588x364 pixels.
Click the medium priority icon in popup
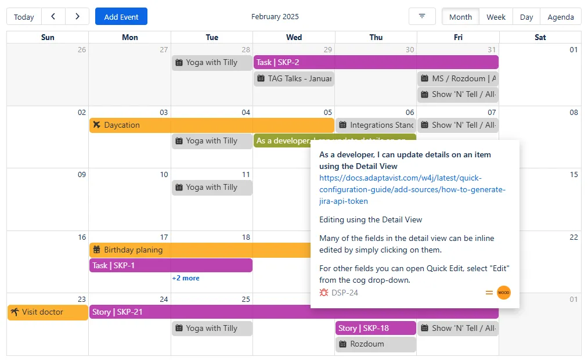click(x=489, y=293)
